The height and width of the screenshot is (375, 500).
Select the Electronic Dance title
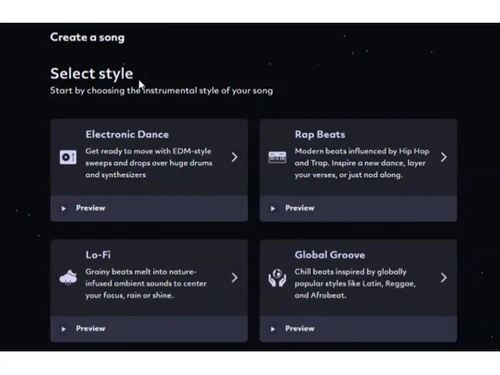click(127, 134)
